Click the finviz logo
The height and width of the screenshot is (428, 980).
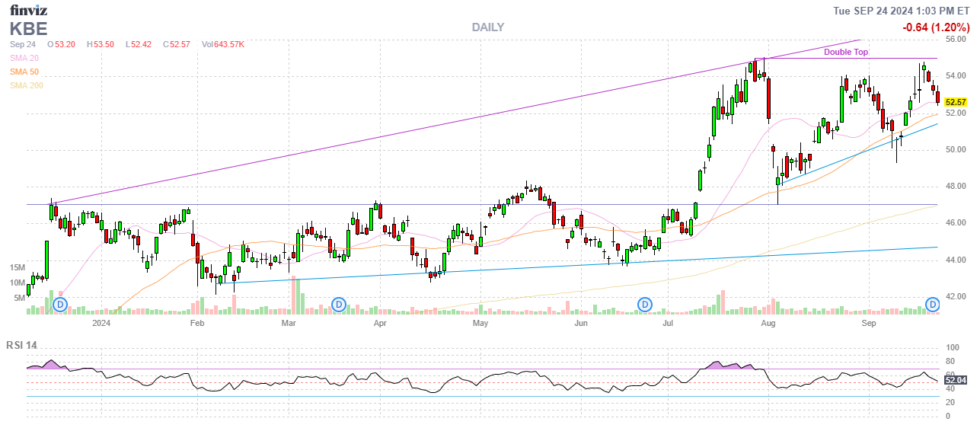[30, 11]
